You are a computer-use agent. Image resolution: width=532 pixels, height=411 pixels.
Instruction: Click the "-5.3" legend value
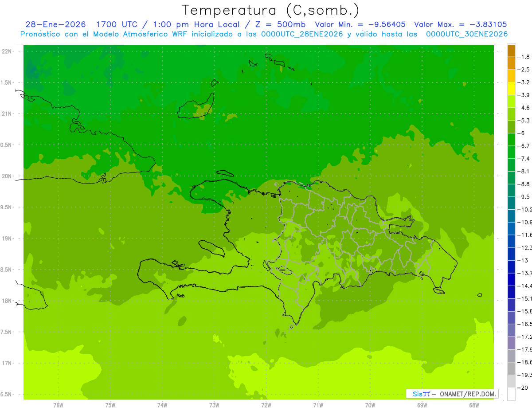[524, 121]
